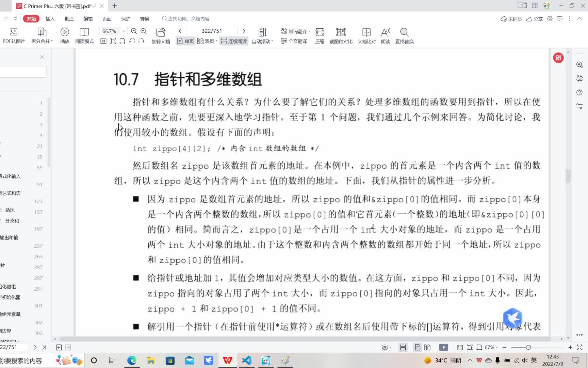Open the 批注 annotation tab
The image size is (588, 368).
[x=69, y=19]
